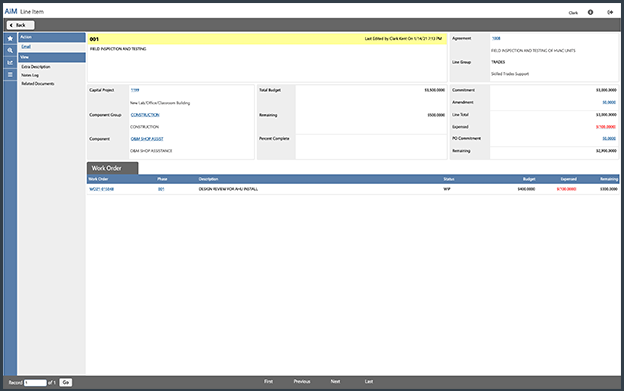Open the favorites star icon in sidebar
624x391 pixels.
[x=10, y=39]
